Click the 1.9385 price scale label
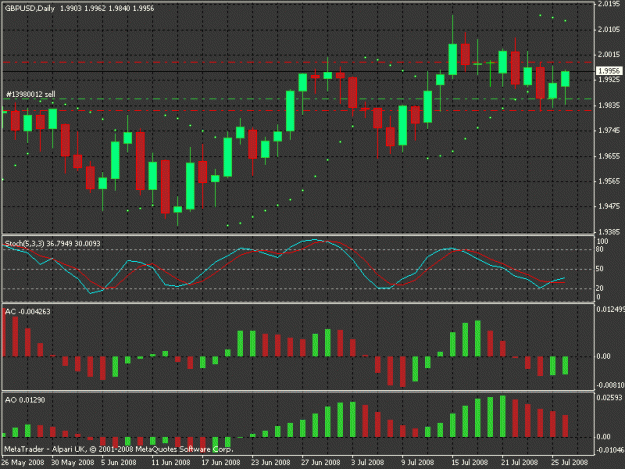Viewport: 625px width, 469px height. (609, 232)
